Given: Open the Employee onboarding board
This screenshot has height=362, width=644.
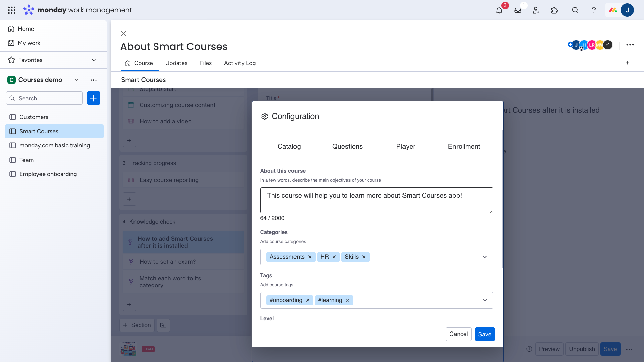Looking at the screenshot, I should tap(54, 174).
